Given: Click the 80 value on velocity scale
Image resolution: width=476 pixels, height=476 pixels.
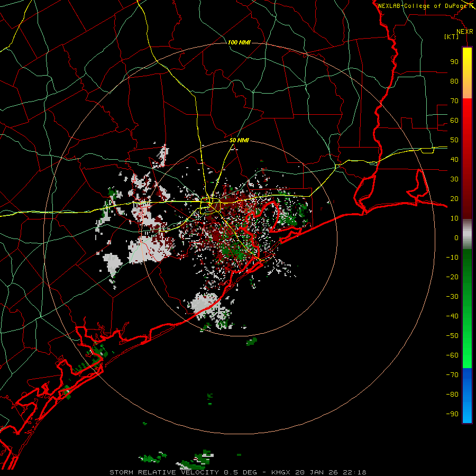Looking at the screenshot, I should pyautogui.click(x=454, y=81).
